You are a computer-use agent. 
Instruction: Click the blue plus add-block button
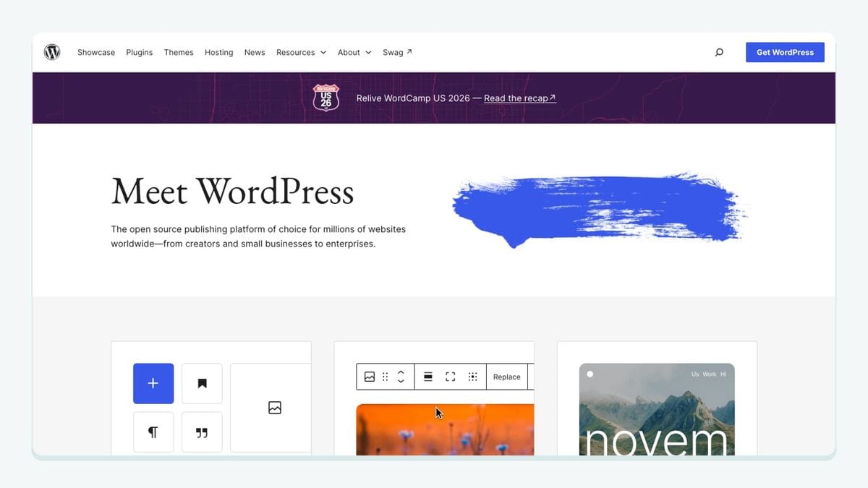click(x=153, y=383)
